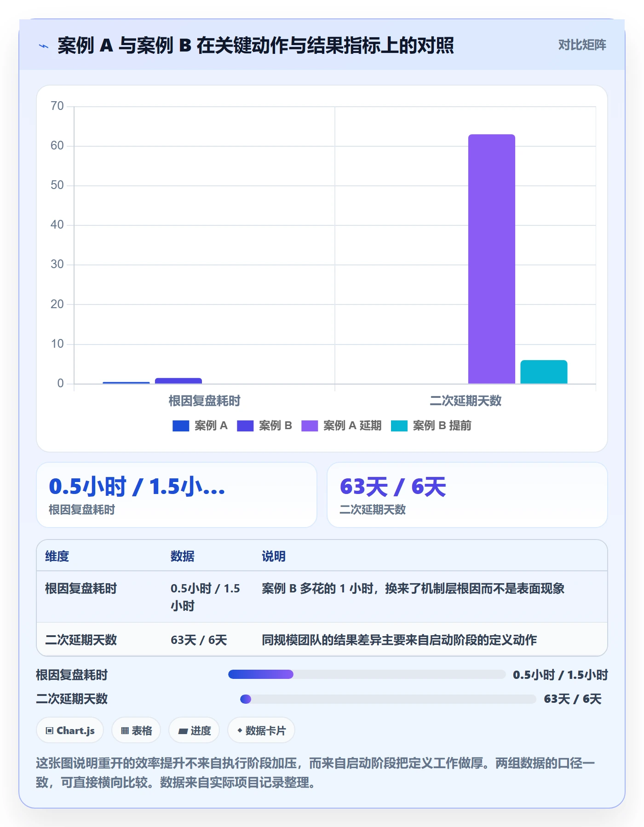Click the 维度 table column header
Screen dimensions: 644x827
pyautogui.click(x=57, y=556)
